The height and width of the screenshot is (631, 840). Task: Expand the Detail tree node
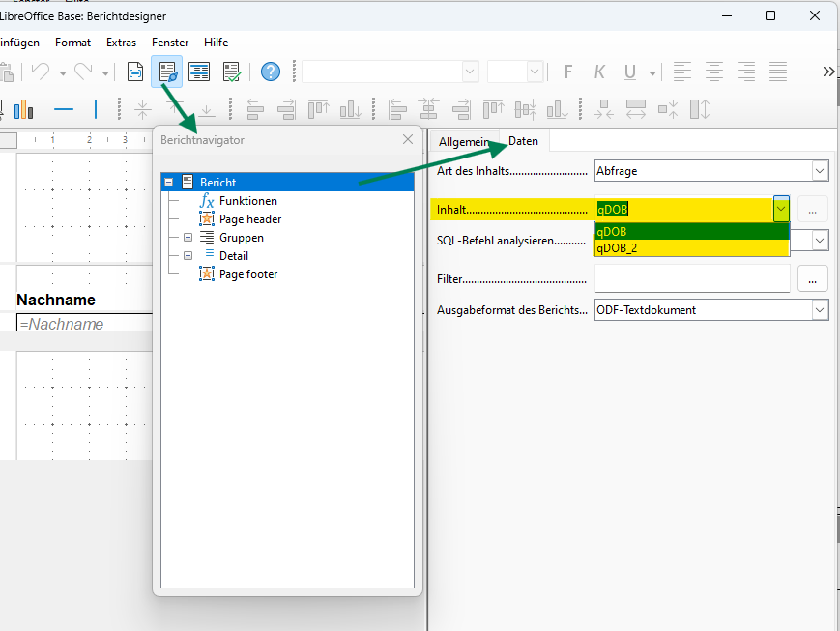point(188,256)
